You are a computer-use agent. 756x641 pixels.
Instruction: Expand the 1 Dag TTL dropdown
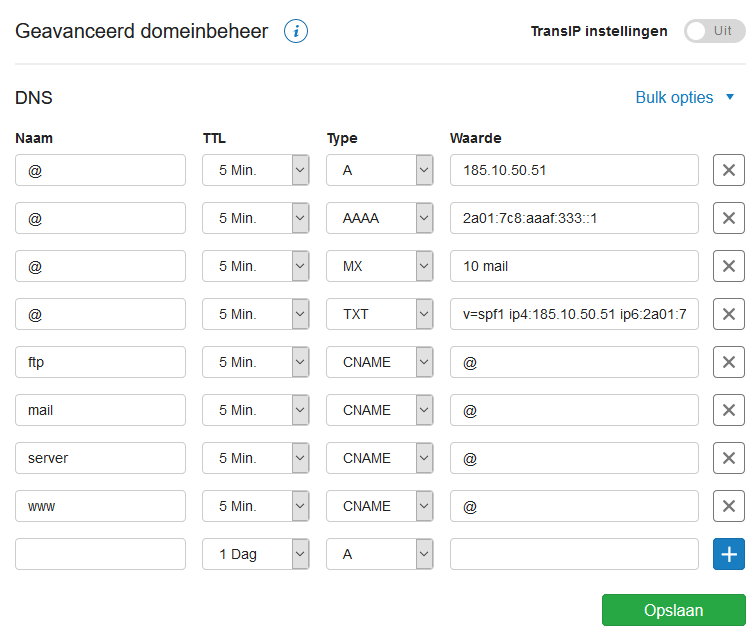pos(256,554)
